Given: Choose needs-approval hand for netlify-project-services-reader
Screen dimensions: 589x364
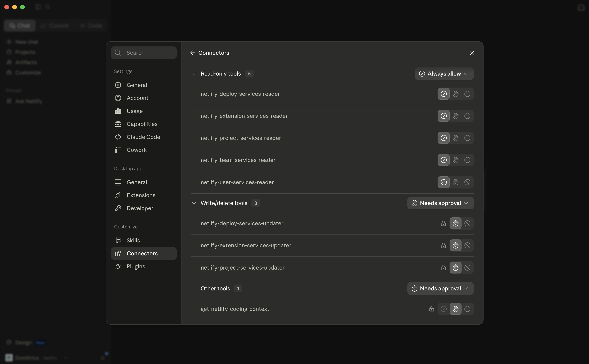Looking at the screenshot, I should pos(455,138).
